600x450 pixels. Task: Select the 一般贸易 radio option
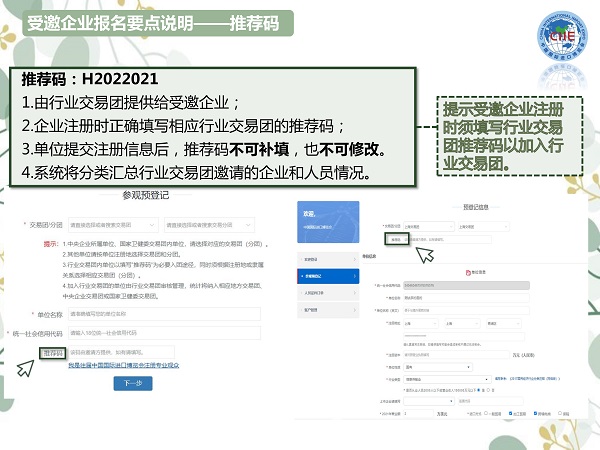488,412
